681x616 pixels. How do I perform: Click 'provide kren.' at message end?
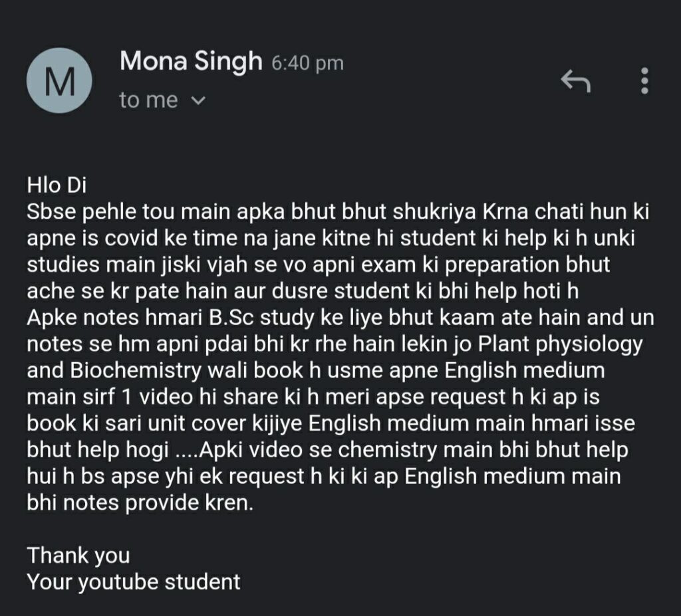pyautogui.click(x=189, y=504)
